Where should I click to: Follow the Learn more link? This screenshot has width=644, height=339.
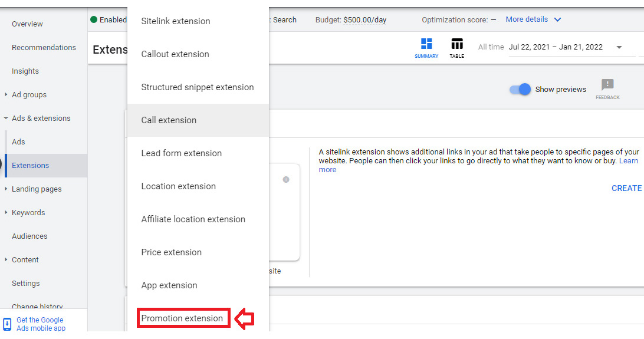[x=629, y=161]
